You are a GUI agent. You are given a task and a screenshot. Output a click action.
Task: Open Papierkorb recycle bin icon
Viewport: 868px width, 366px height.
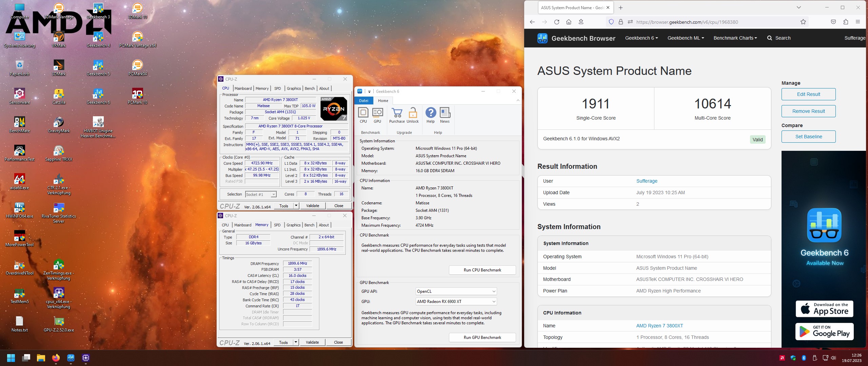click(19, 67)
